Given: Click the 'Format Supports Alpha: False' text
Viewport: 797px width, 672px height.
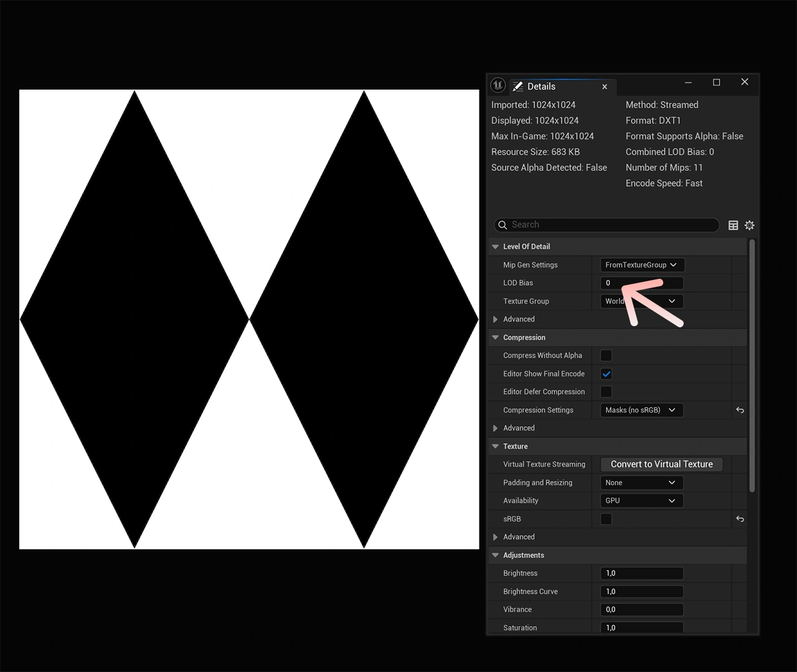Looking at the screenshot, I should click(684, 136).
